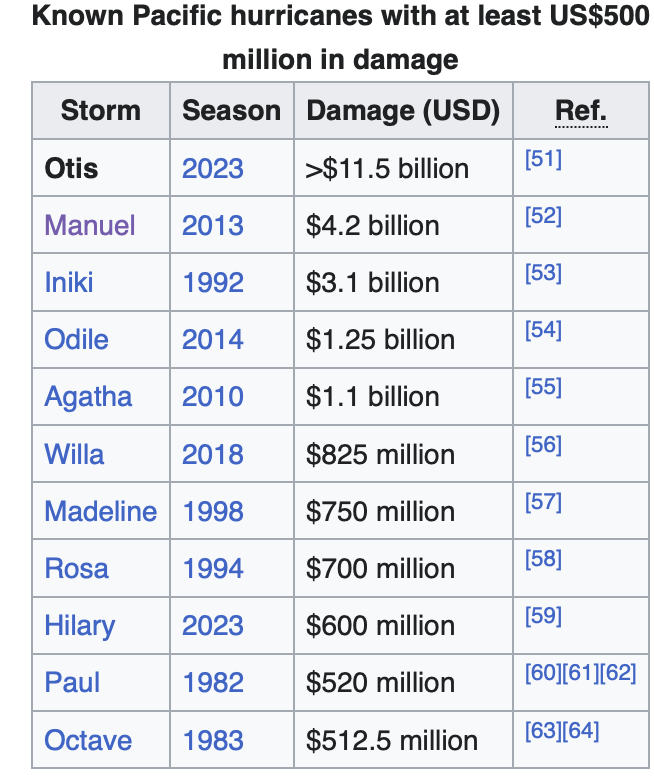Viewport: 654px width, 780px height.
Task: Open the Odile storm link
Action: tap(76, 340)
